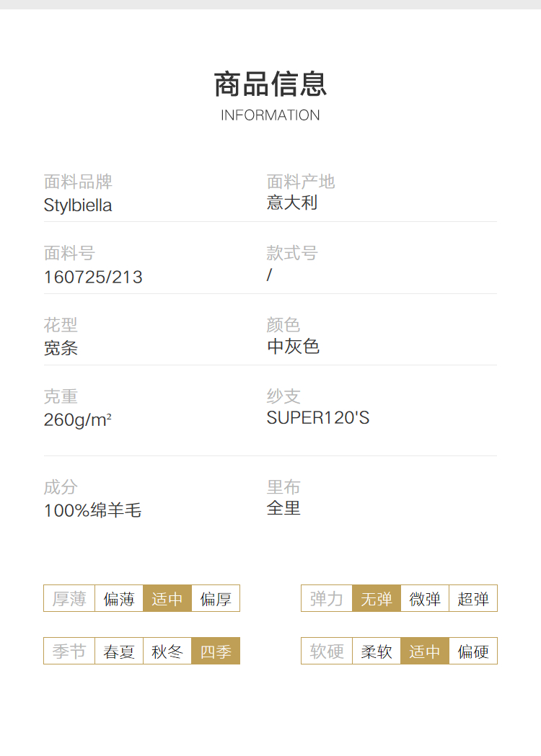Image resolution: width=541 pixels, height=756 pixels.
Task: Click the SUPER120'S yarn count value
Action: click(318, 417)
